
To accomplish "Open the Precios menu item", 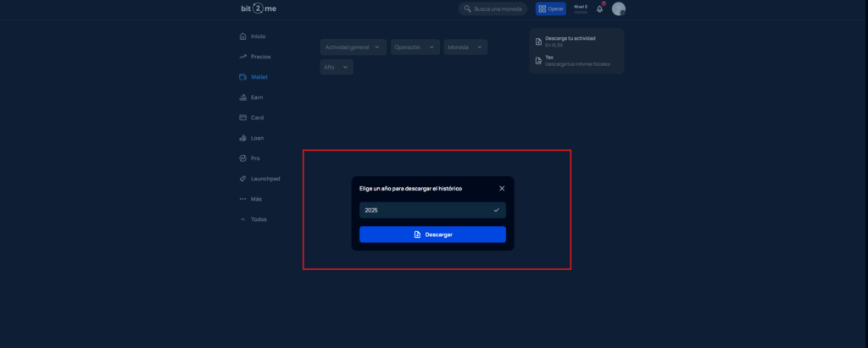I will pos(261,57).
